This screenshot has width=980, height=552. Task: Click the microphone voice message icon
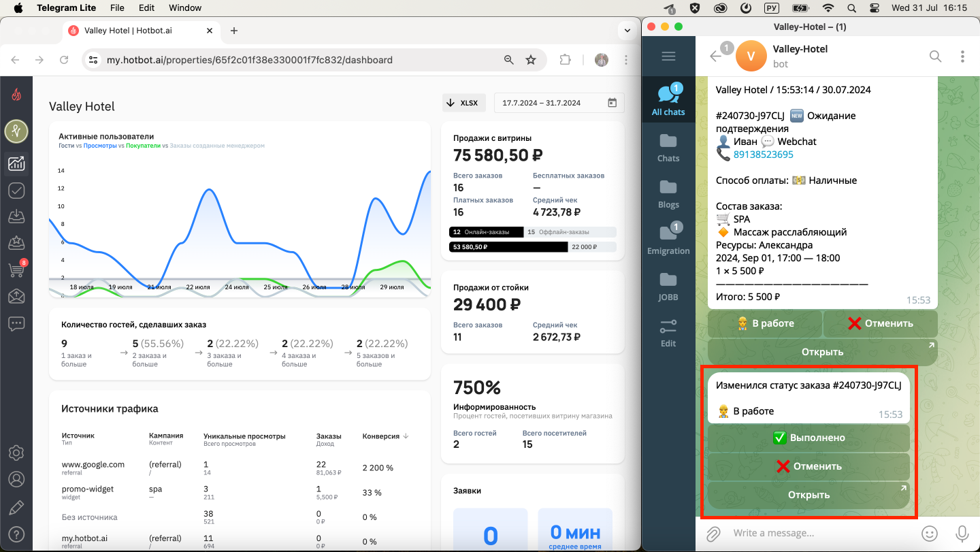click(962, 533)
